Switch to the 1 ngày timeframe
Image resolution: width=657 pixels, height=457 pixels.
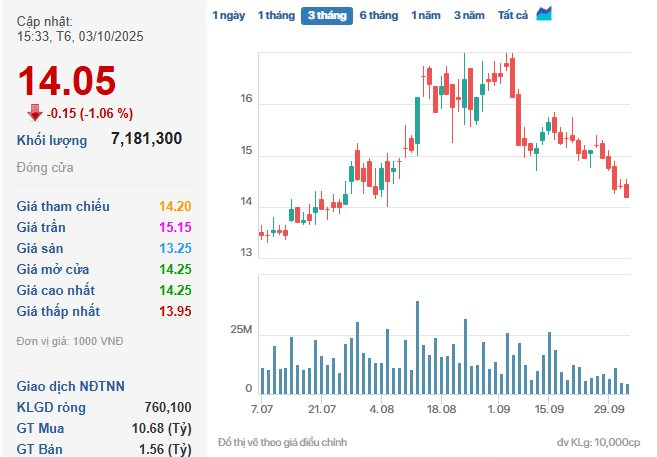point(227,16)
